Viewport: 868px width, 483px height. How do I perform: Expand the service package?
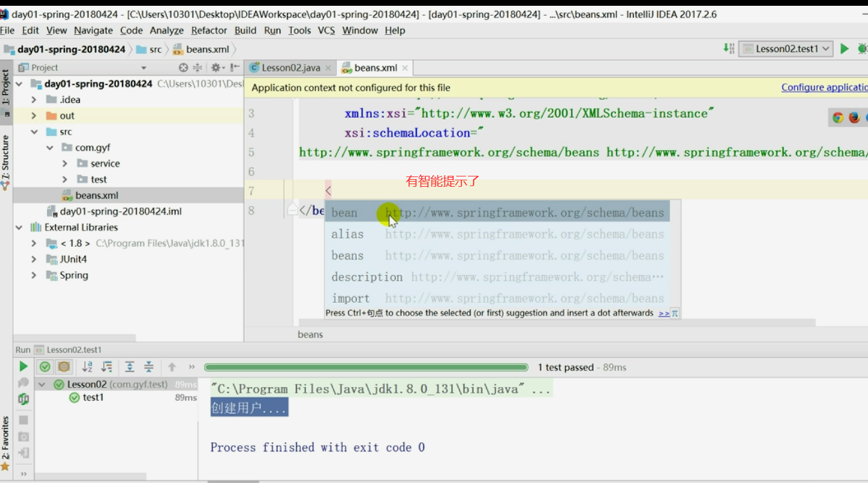[64, 164]
